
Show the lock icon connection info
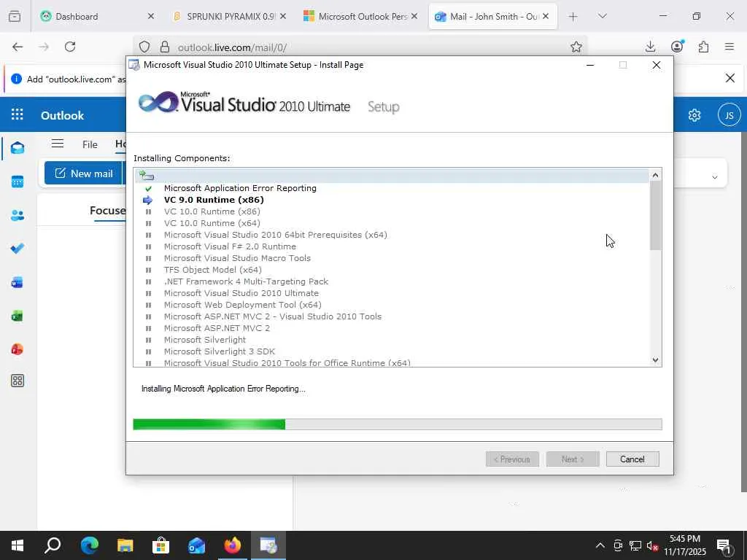(x=165, y=47)
